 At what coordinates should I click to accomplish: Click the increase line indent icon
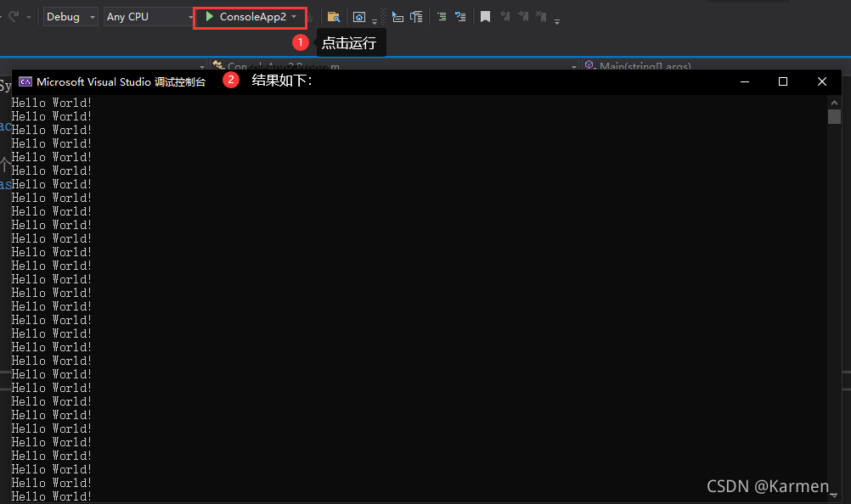click(x=416, y=17)
